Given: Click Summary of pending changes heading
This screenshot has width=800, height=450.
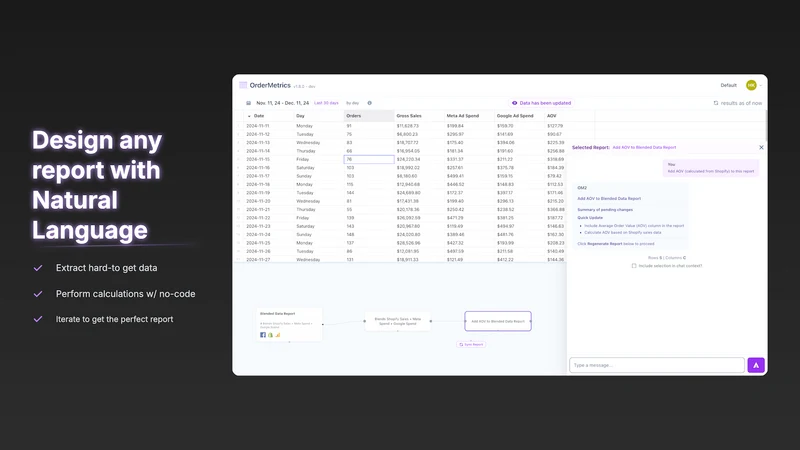Looking at the screenshot, I should click(605, 210).
